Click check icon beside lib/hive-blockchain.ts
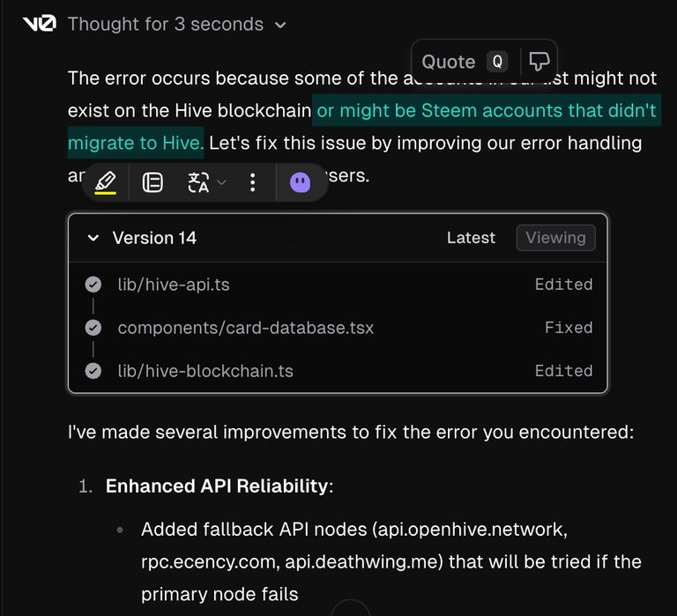Viewport: 677px width, 616px height. [93, 371]
